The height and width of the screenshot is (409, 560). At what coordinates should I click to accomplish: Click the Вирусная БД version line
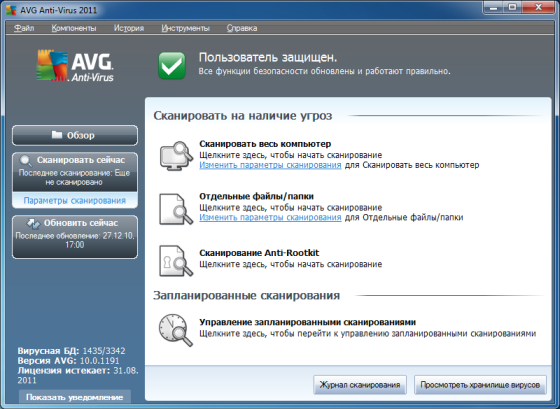(x=71, y=351)
